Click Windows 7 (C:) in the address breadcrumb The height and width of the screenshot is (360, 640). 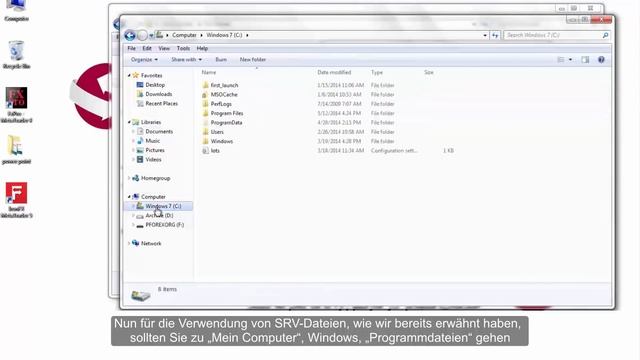click(x=224, y=36)
